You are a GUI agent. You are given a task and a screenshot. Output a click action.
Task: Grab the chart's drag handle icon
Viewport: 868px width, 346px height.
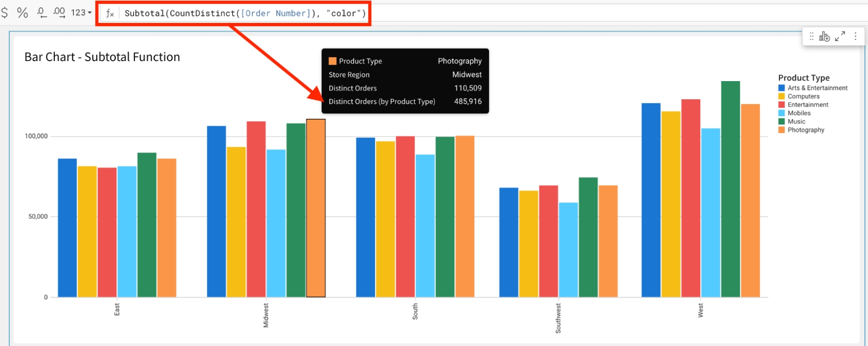(811, 36)
